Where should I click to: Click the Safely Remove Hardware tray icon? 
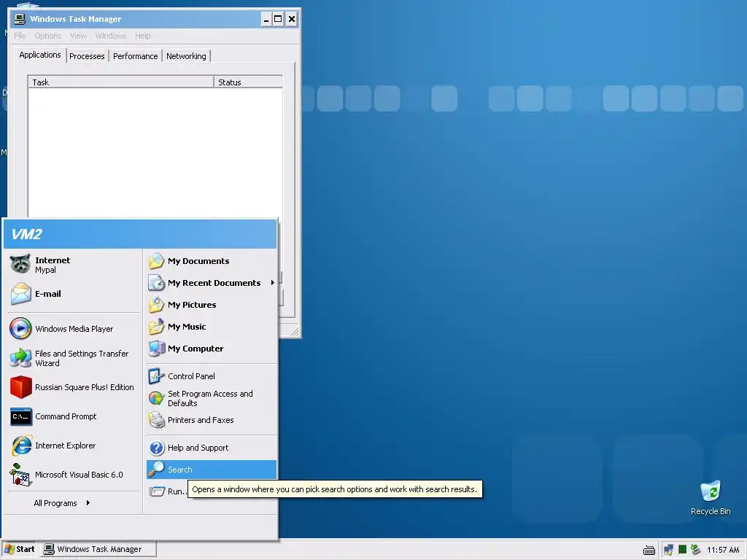[x=695, y=550]
